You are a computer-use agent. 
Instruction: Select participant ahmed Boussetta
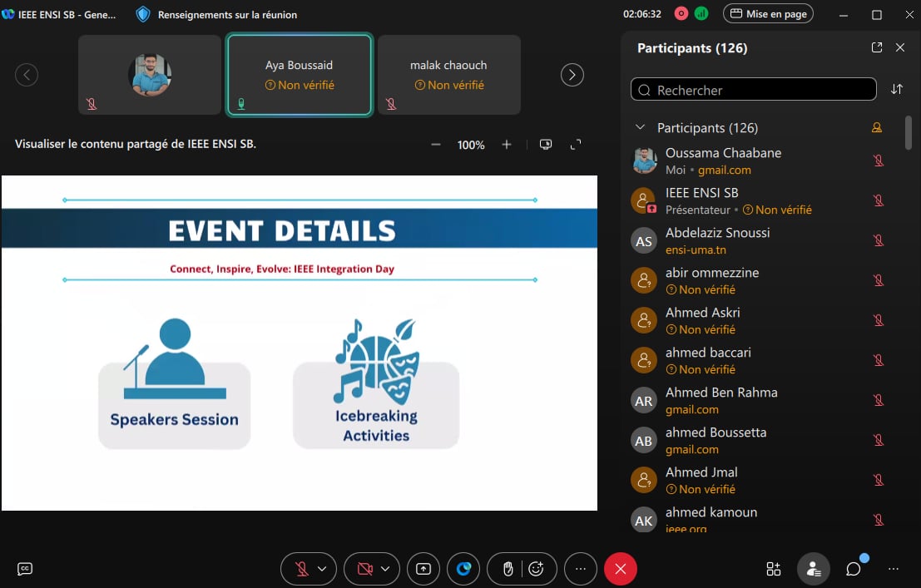tap(762, 441)
